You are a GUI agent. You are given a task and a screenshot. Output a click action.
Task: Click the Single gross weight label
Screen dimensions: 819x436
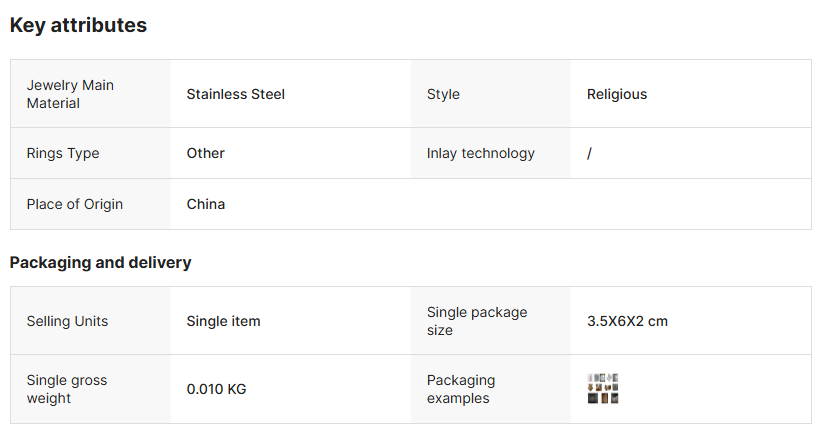66,389
